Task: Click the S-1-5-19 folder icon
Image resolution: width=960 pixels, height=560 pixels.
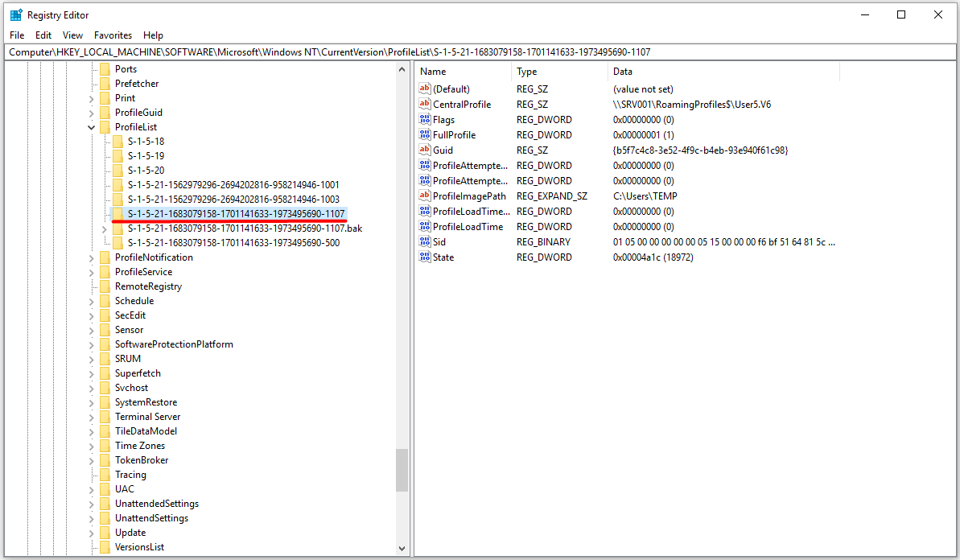Action: point(117,156)
